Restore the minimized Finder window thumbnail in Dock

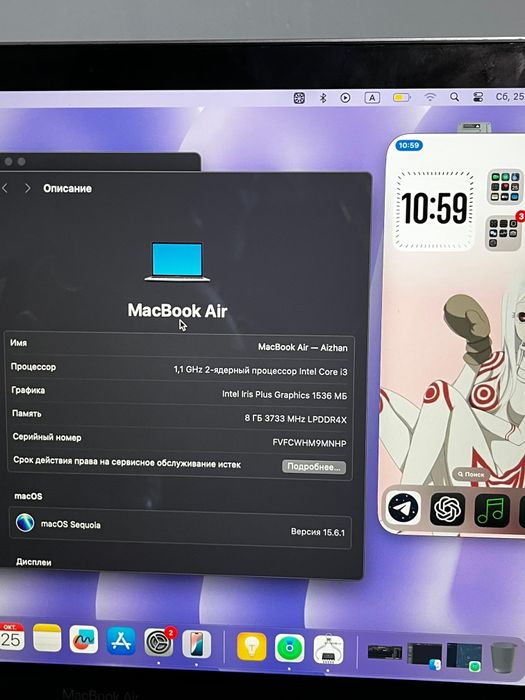(x=425, y=655)
